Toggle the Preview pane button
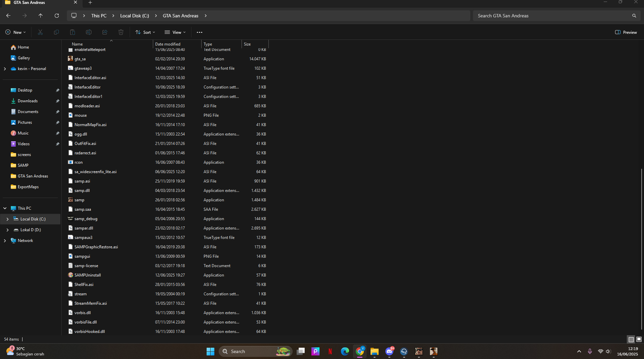The height and width of the screenshot is (359, 644). click(626, 32)
